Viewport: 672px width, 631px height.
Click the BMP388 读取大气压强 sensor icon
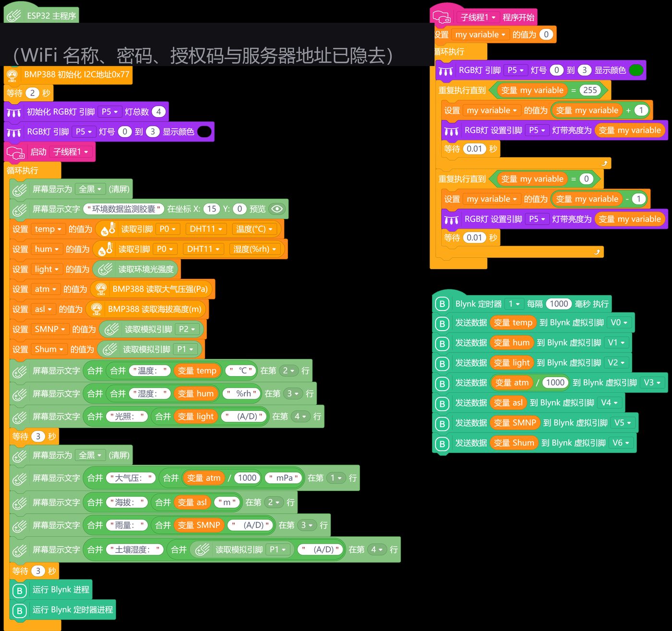[101, 289]
